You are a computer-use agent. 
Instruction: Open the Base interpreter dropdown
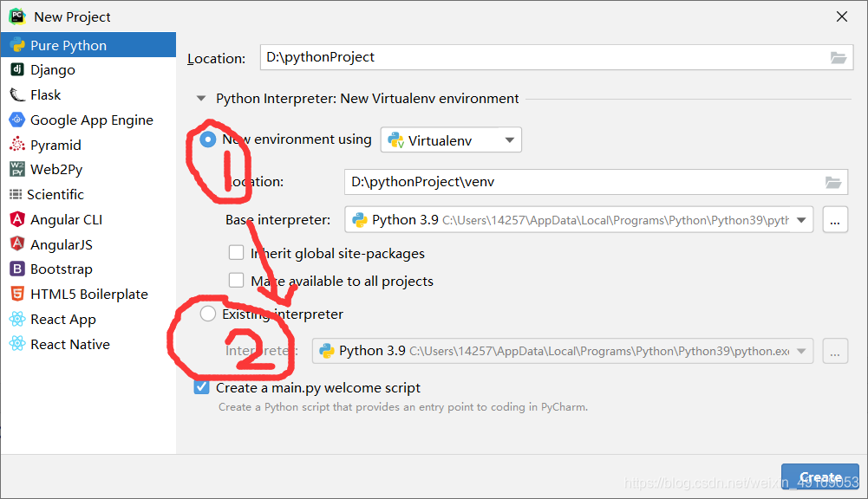[799, 219]
